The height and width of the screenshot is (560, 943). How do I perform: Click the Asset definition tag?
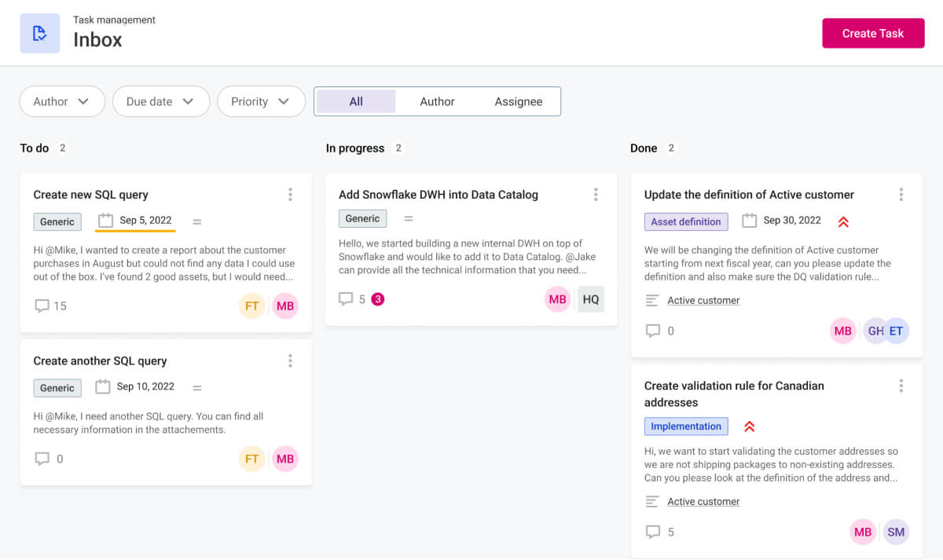coord(685,221)
